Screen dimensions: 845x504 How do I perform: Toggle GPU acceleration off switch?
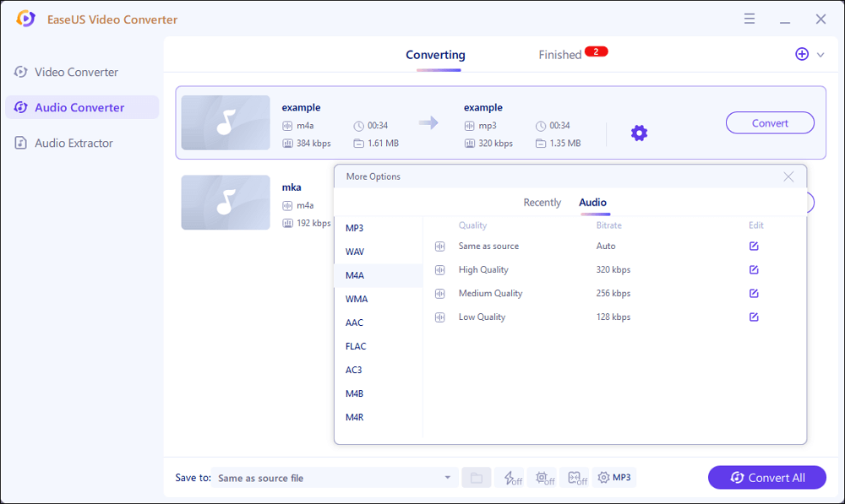point(545,478)
